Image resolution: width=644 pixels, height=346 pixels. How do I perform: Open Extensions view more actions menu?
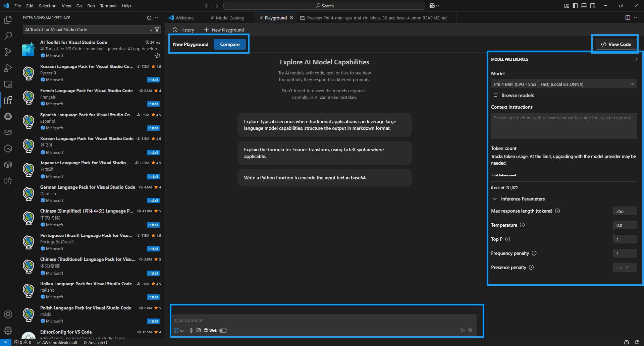pos(157,18)
